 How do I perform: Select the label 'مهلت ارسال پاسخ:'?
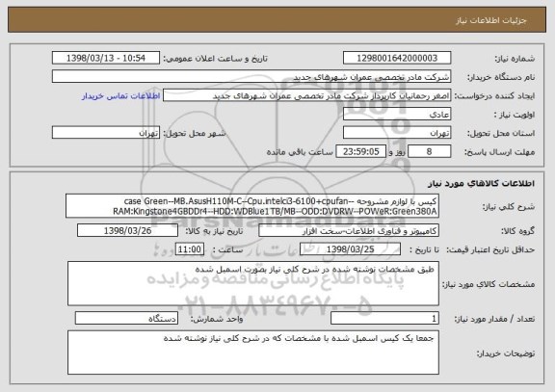499,152
